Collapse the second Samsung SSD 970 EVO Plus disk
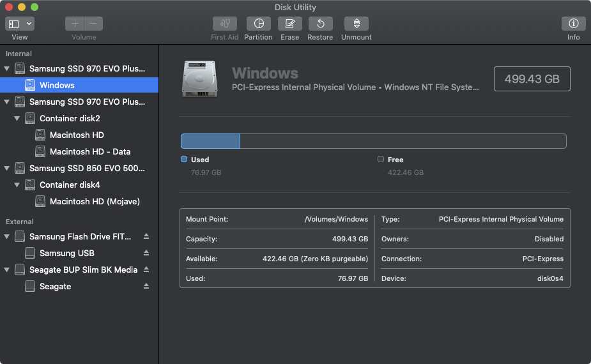591x364 pixels. [x=7, y=102]
